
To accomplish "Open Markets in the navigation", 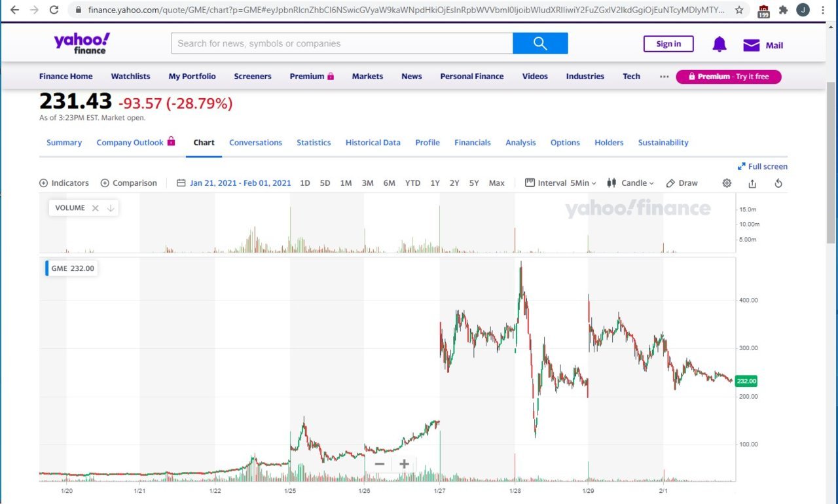I will (367, 77).
